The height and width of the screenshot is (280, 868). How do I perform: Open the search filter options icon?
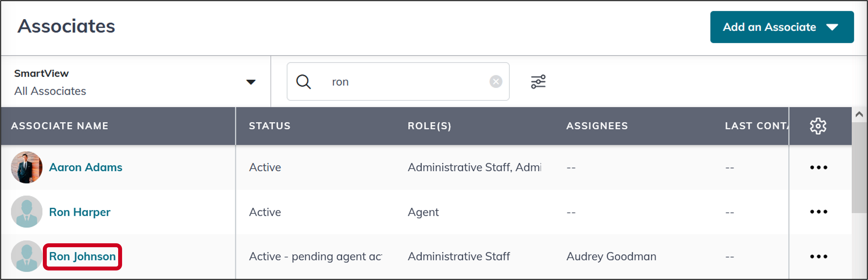click(x=538, y=81)
